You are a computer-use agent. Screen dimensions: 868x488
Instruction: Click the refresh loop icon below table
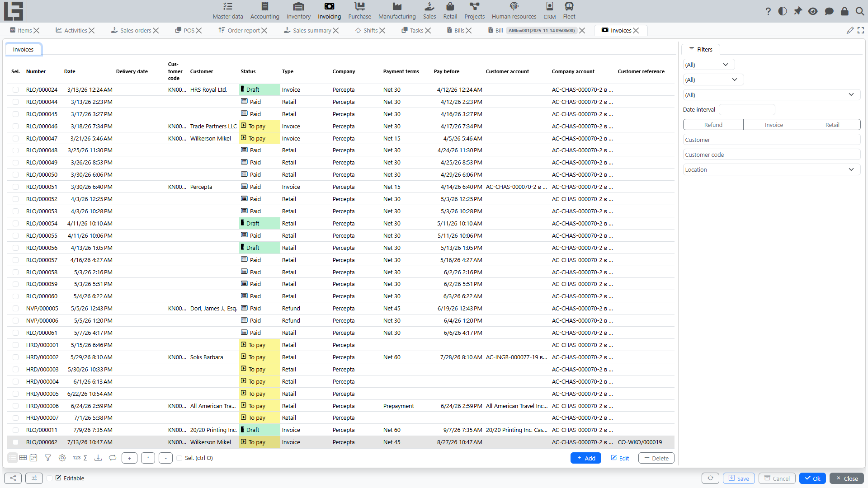tap(113, 458)
